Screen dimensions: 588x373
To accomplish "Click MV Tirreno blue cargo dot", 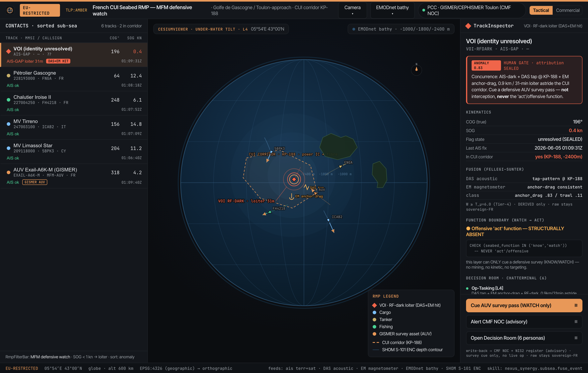I will [x=9, y=124].
